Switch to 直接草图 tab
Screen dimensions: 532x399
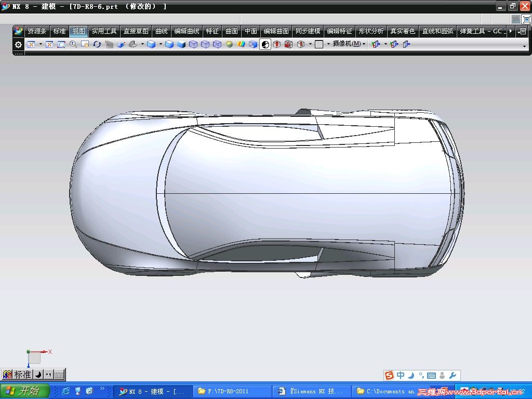click(x=136, y=31)
